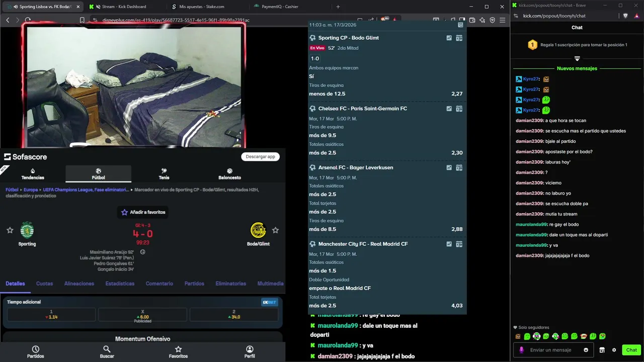Select the Baloncesto sport tab
This screenshot has height=362, width=644.
(x=229, y=174)
